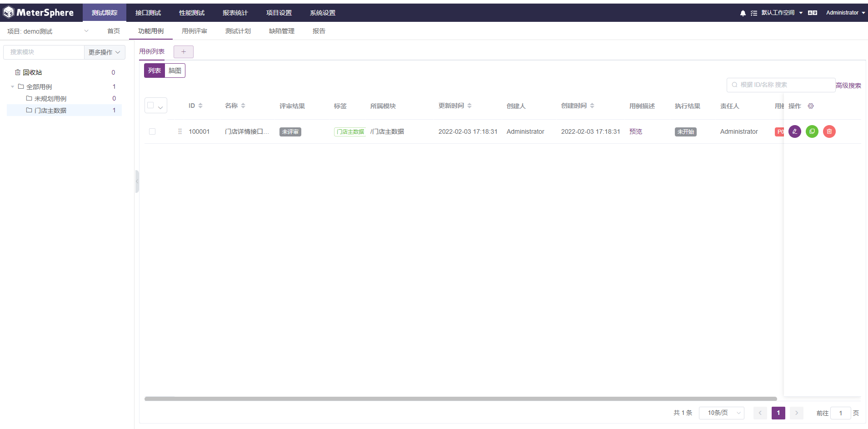
Task: Go to the 测试计划 tab
Action: pos(238,31)
